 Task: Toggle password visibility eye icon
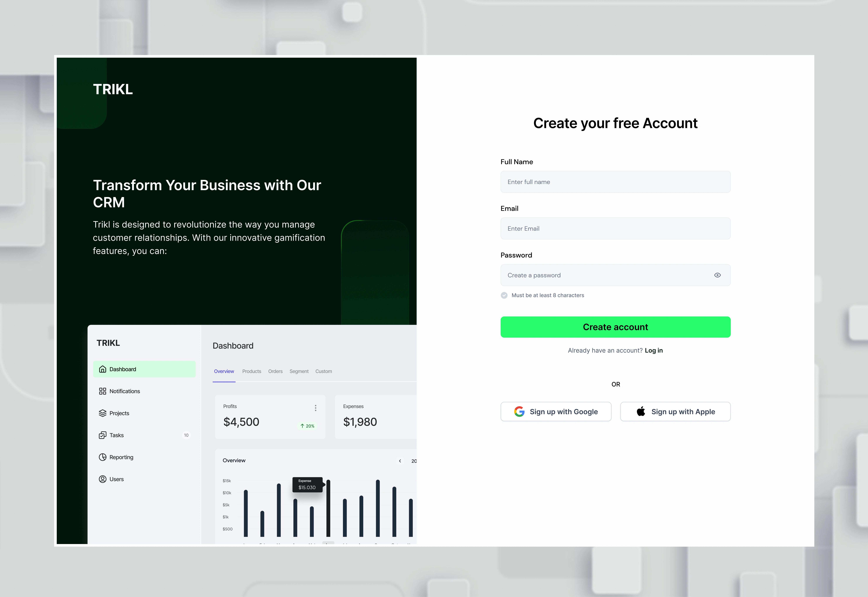(x=717, y=275)
